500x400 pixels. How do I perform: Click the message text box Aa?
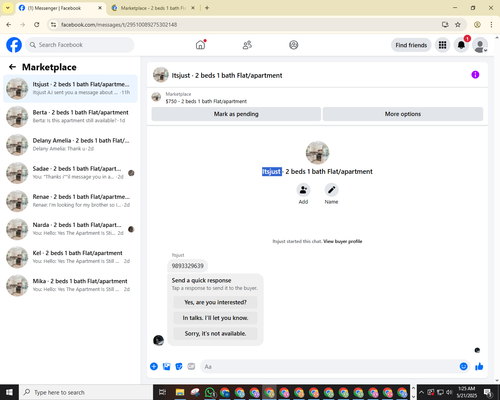coord(330,367)
